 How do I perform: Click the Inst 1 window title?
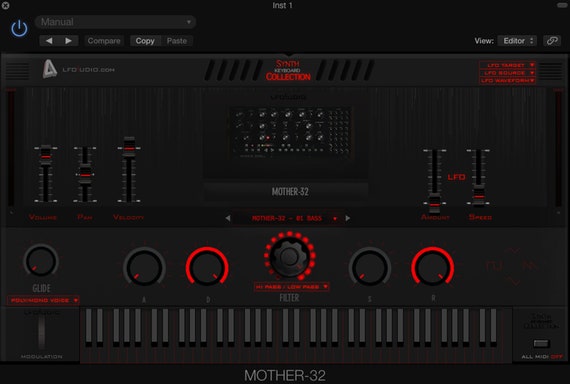[282, 5]
